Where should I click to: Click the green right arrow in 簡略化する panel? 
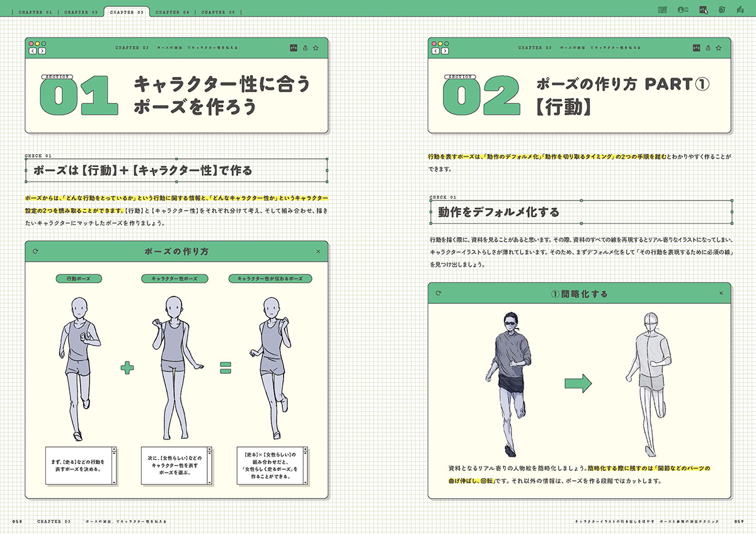point(578,383)
